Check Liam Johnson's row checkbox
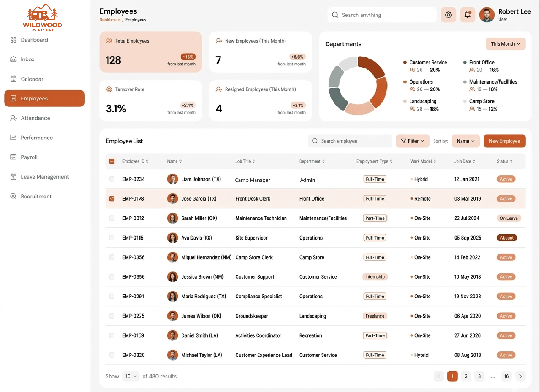 coord(112,179)
